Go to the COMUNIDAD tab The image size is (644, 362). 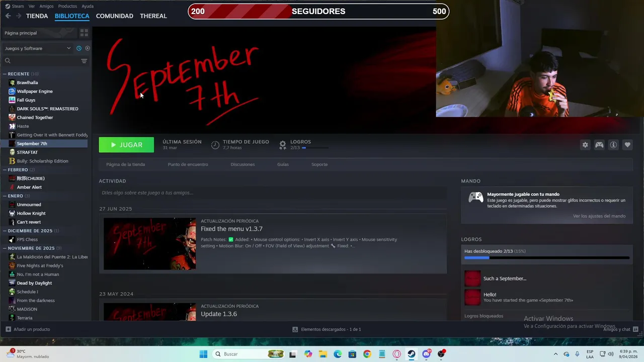pos(115,16)
